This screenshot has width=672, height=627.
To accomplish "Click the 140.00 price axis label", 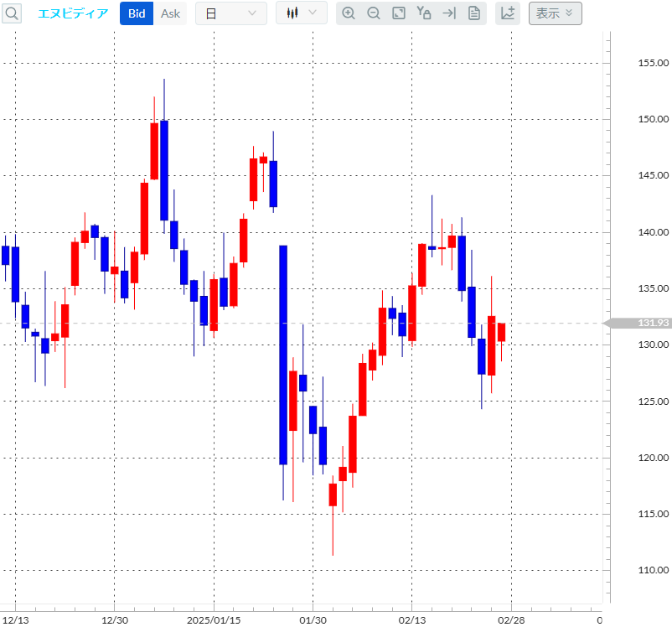I will click(x=653, y=232).
